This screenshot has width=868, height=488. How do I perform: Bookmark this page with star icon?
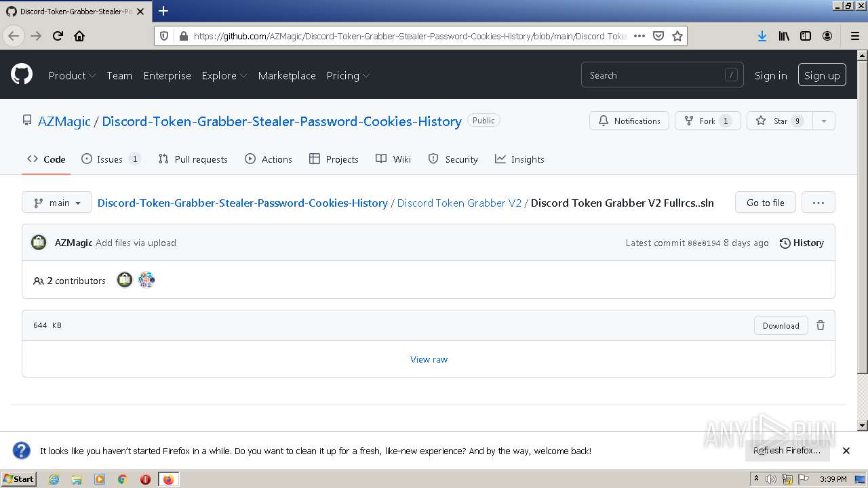click(x=677, y=36)
